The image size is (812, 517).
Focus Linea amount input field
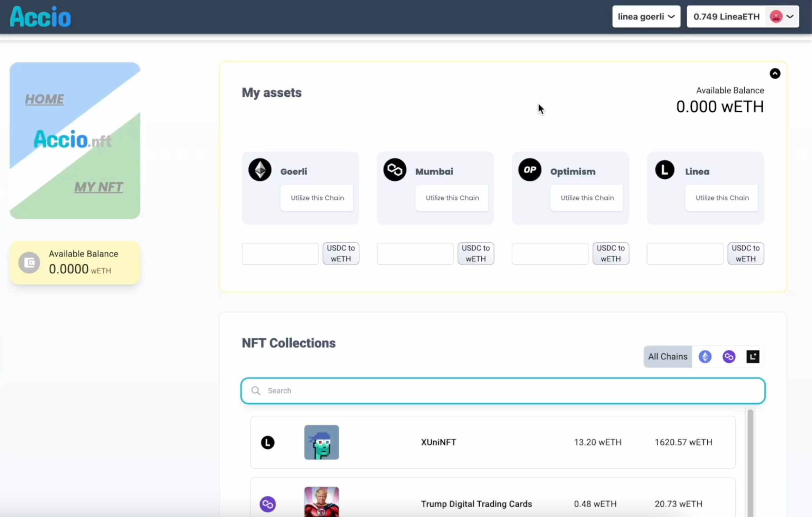685,254
